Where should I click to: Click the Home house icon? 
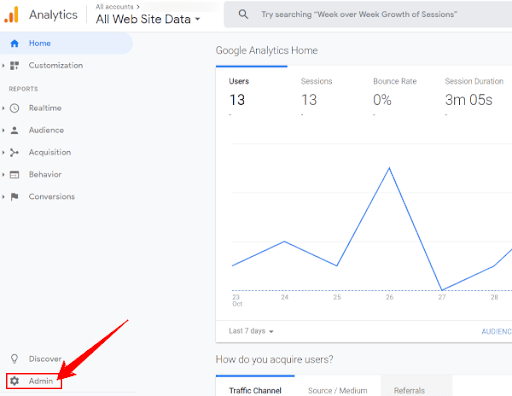14,43
